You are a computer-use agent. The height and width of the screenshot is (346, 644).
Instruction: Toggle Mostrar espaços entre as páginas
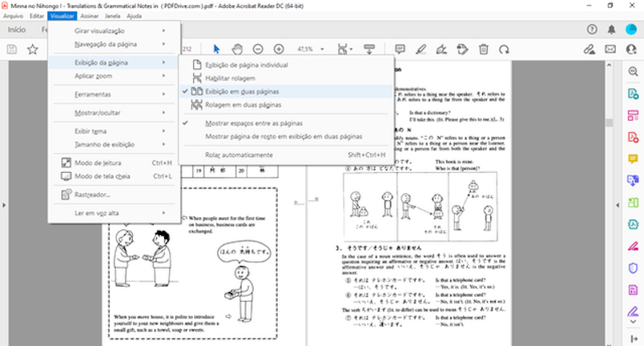(x=285, y=123)
